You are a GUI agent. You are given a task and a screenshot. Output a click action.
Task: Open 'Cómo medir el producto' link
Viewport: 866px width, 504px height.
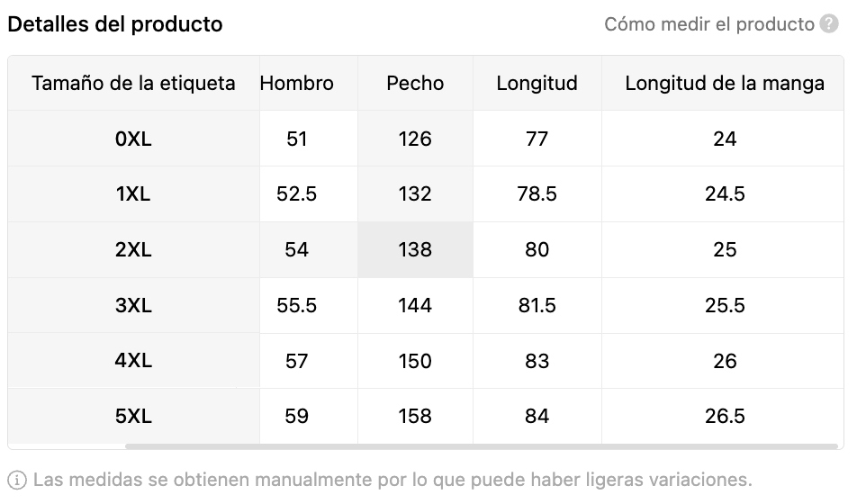[x=708, y=24]
